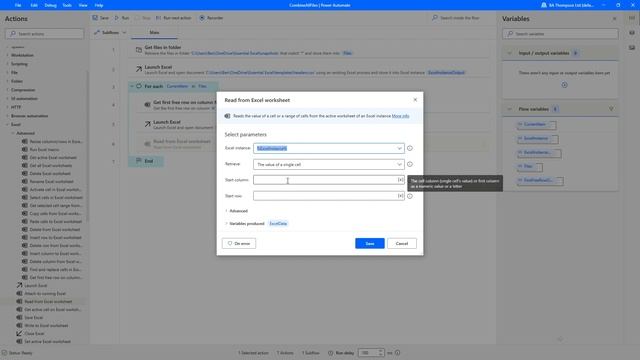640x360 pixels.
Task: Expand the Compression actions group
Action: (x=7, y=90)
